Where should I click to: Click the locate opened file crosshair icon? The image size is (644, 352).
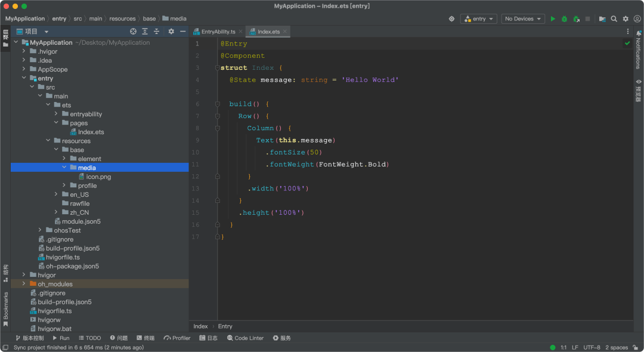(133, 32)
